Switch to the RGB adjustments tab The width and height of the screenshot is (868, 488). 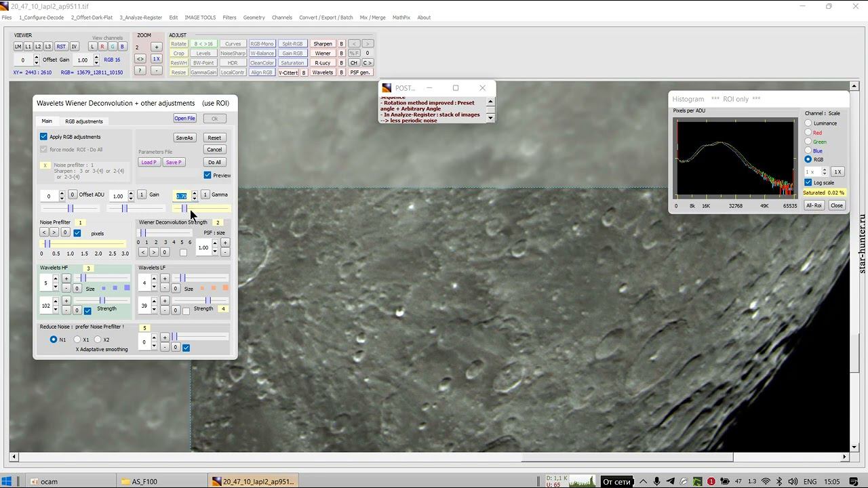(x=84, y=121)
